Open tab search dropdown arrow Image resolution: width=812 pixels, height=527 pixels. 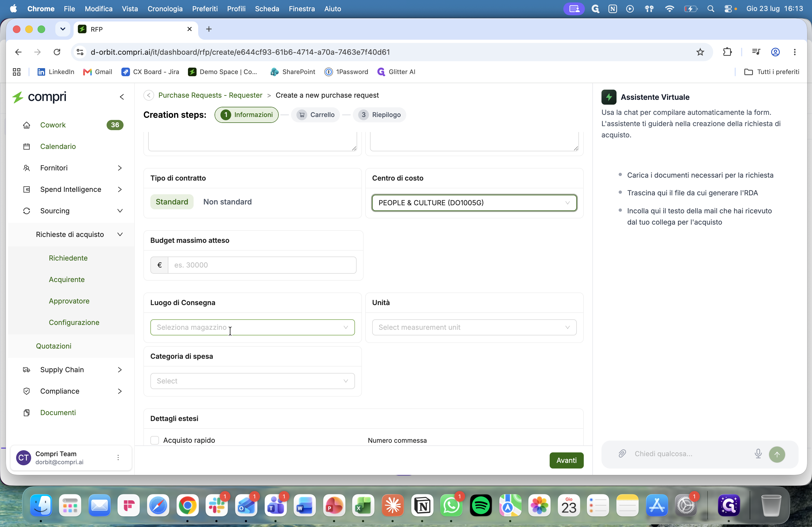tap(63, 29)
